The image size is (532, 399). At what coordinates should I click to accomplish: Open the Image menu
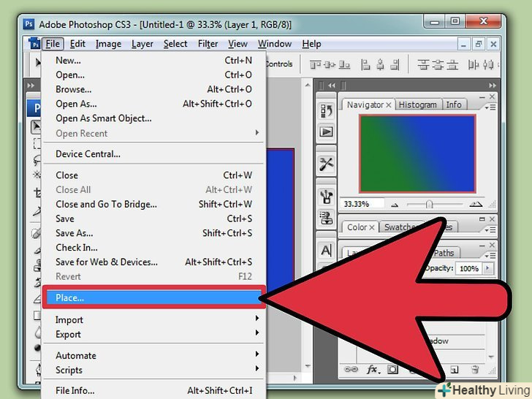pyautogui.click(x=108, y=44)
